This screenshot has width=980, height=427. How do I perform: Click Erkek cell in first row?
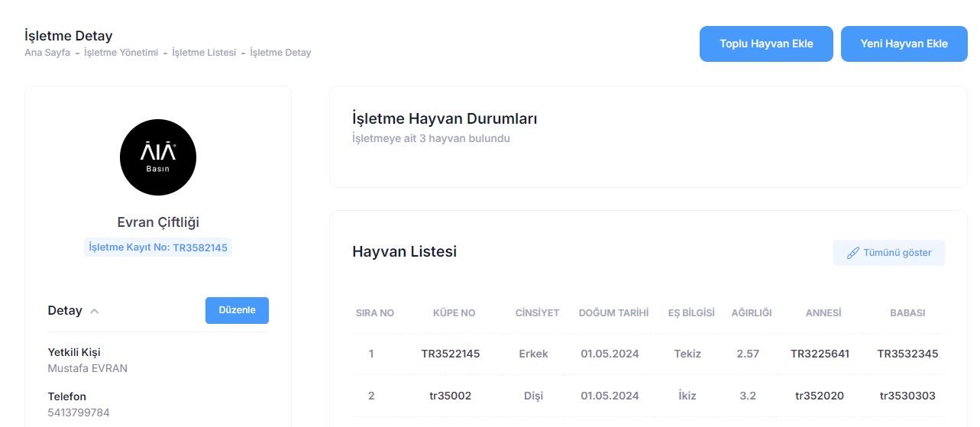533,354
